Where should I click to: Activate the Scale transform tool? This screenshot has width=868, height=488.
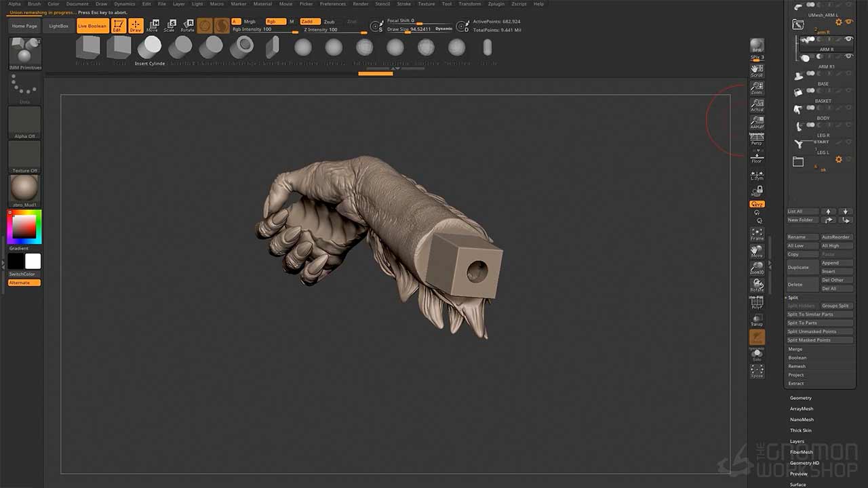coord(170,26)
